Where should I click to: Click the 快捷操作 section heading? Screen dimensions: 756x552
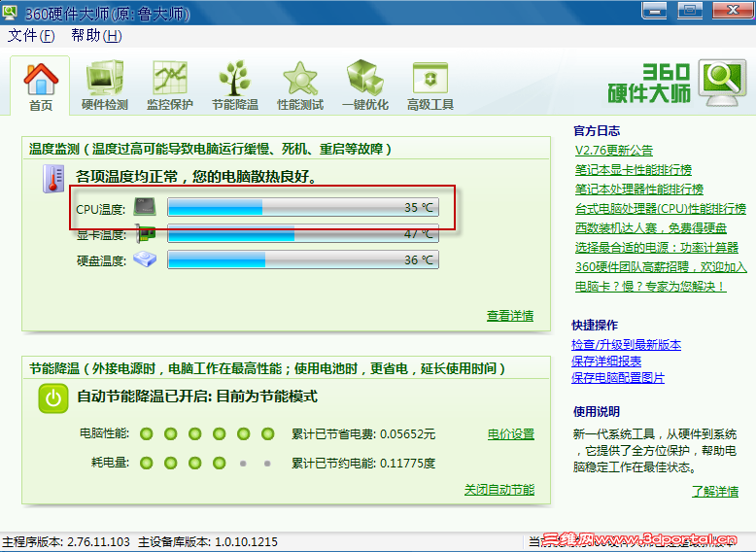595,325
